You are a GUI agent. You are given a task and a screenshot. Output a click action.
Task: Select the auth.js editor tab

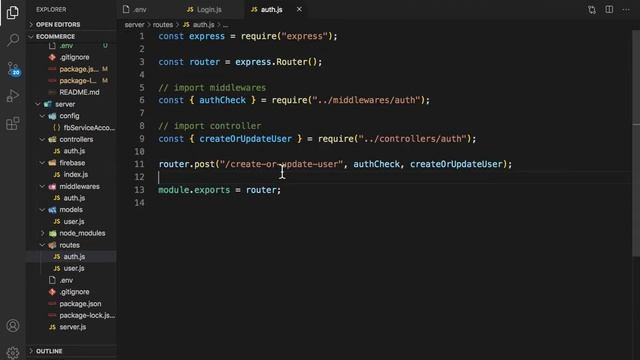271,9
